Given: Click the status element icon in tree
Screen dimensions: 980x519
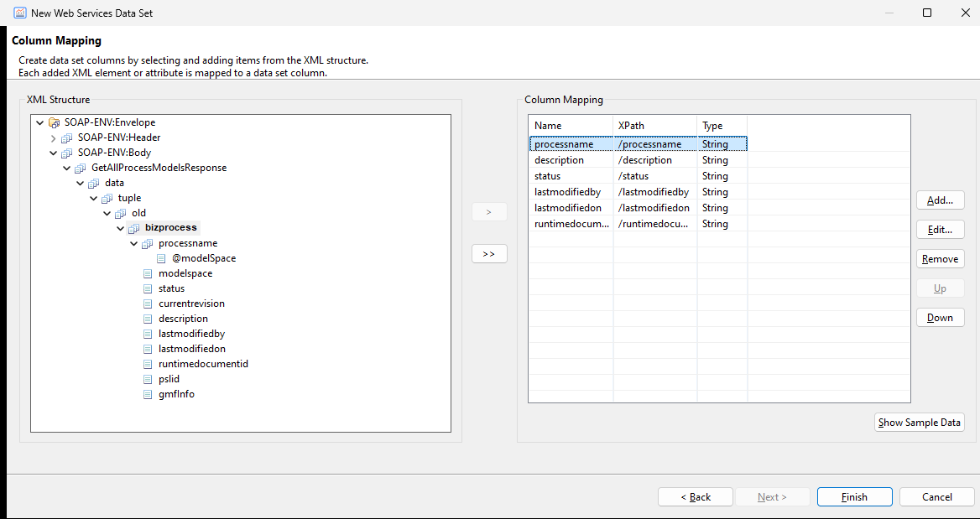Looking at the screenshot, I should point(148,288).
